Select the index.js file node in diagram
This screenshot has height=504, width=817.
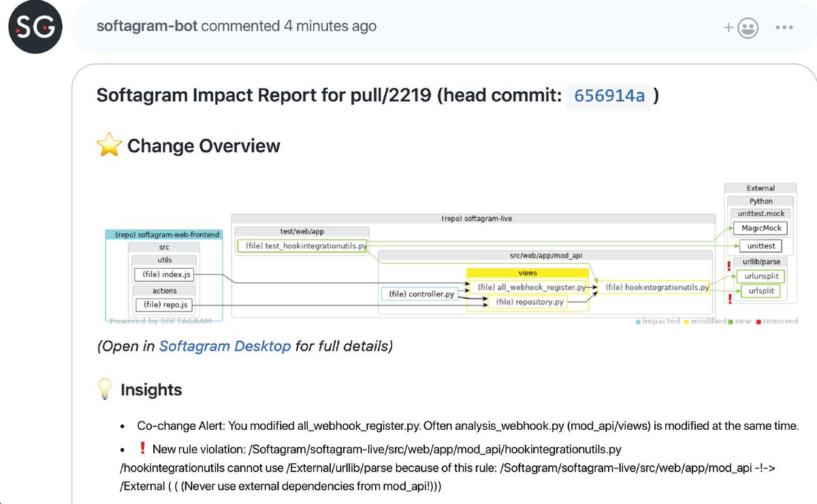[163, 275]
